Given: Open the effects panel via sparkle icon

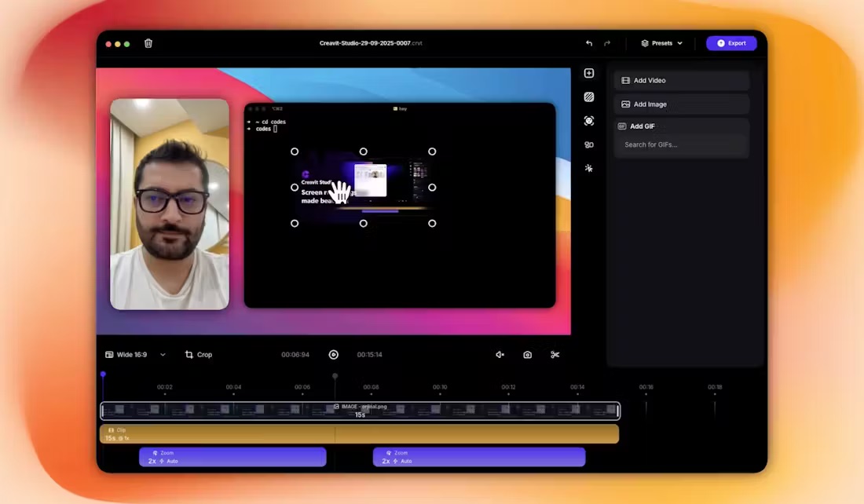Looking at the screenshot, I should click(589, 168).
